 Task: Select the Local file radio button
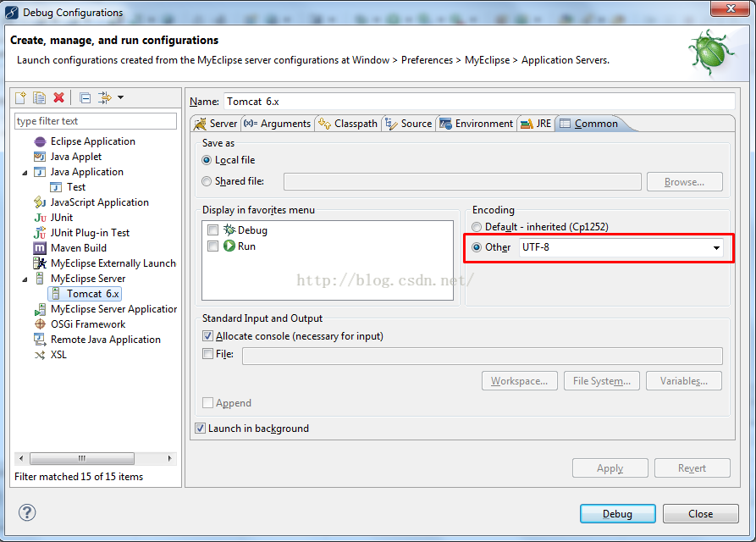207,160
